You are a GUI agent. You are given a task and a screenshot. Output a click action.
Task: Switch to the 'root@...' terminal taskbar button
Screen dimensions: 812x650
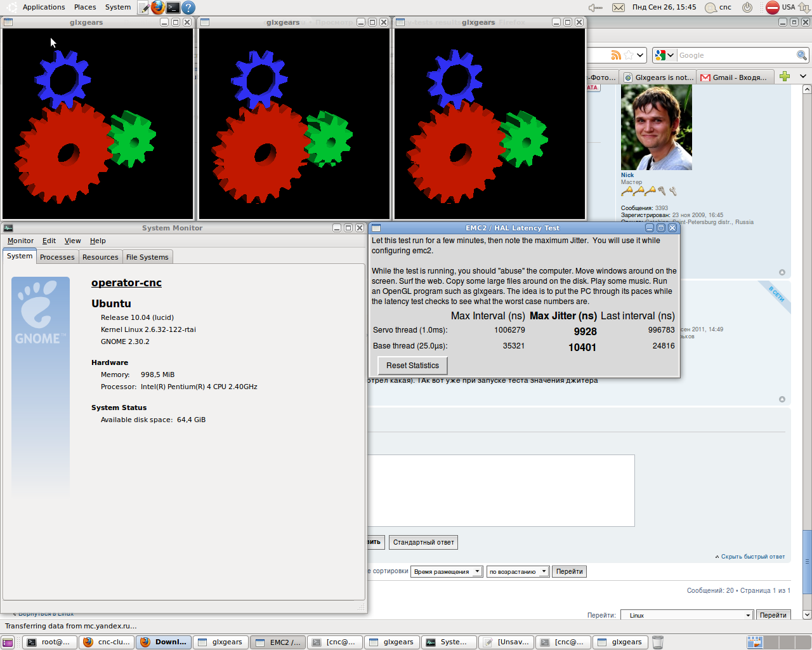pyautogui.click(x=49, y=642)
